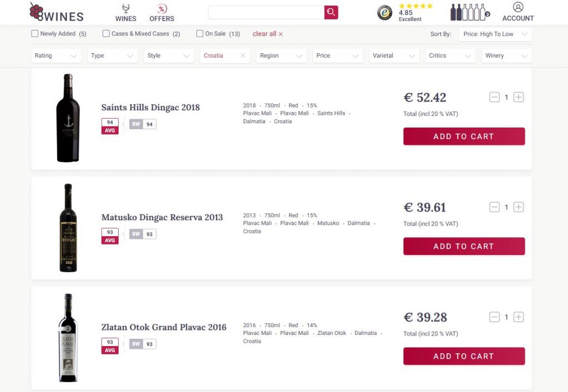
Task: Add Zlatan Otok Grand Plavac to cart
Action: tap(464, 356)
